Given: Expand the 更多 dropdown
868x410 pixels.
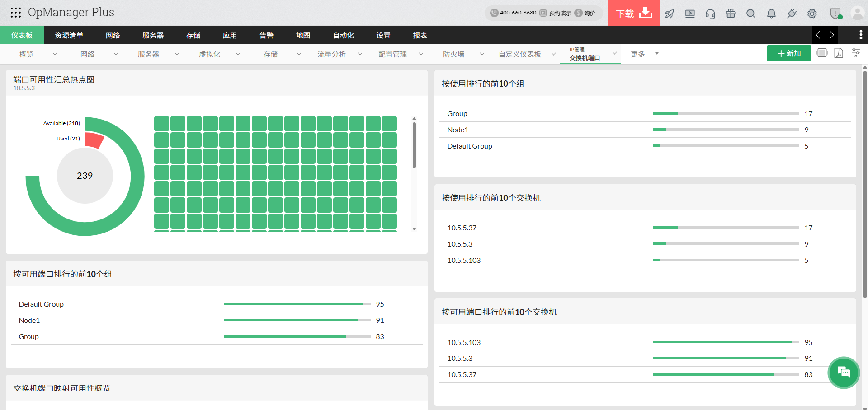Looking at the screenshot, I should click(656, 54).
